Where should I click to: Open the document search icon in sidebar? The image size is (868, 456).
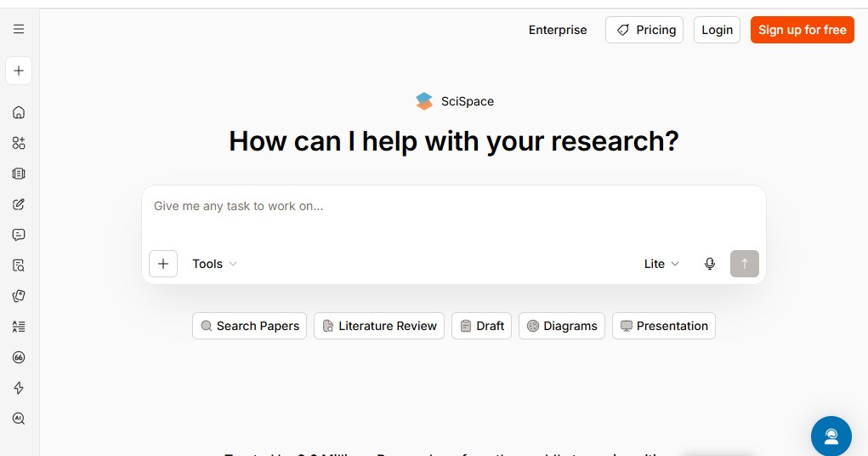19,265
